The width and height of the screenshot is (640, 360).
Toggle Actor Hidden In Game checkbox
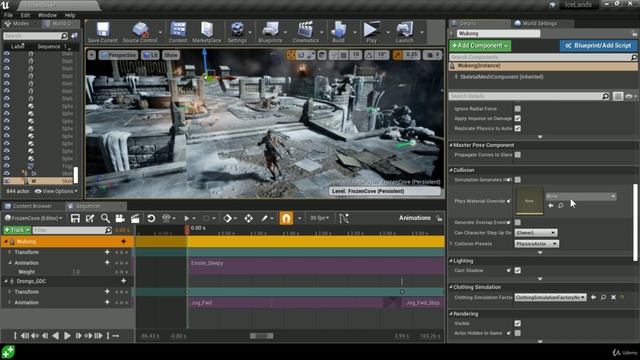[x=518, y=333]
